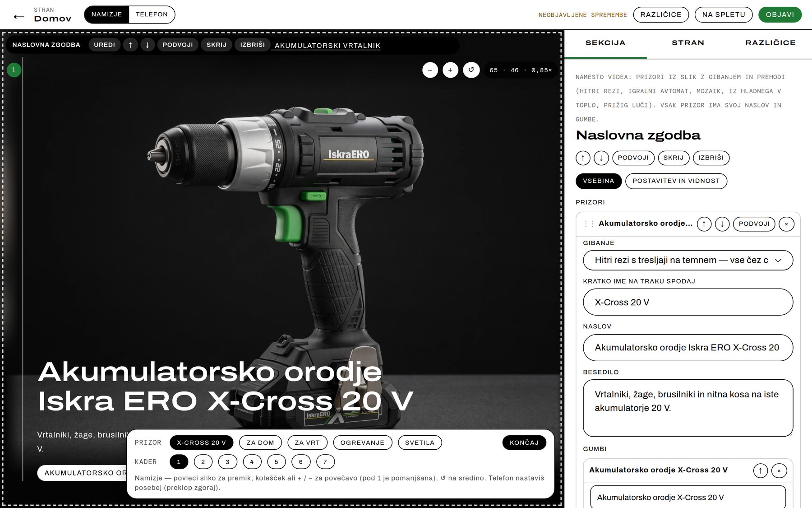The image size is (812, 508).
Task: Click Različice in top bar
Action: 661,14
